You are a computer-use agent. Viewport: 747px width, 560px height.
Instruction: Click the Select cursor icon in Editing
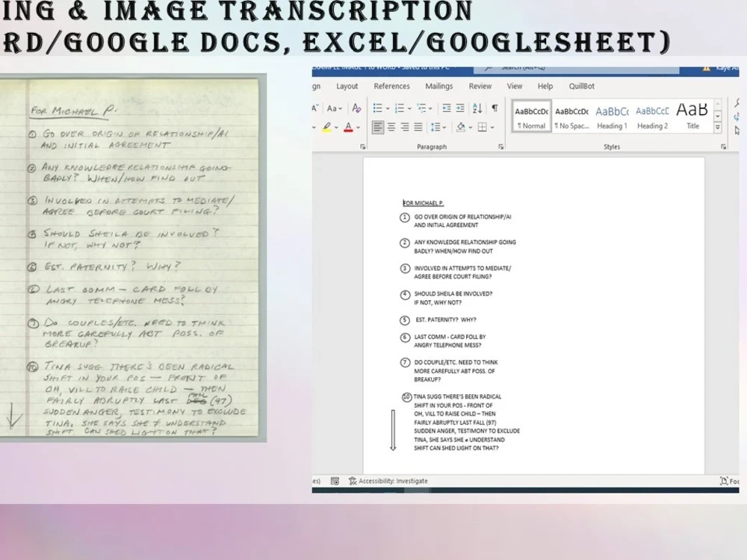[x=737, y=129]
